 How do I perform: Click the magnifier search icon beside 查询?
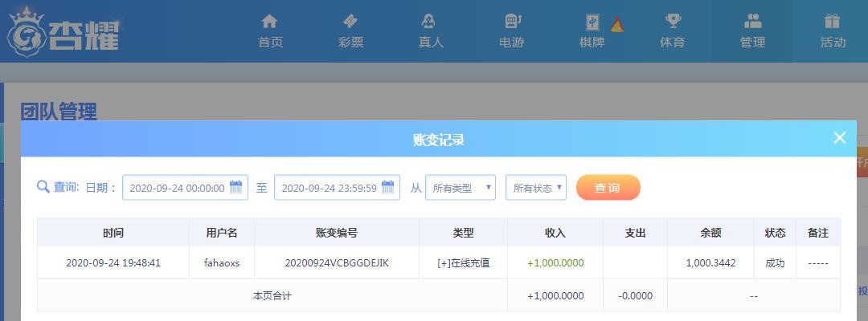tap(43, 187)
